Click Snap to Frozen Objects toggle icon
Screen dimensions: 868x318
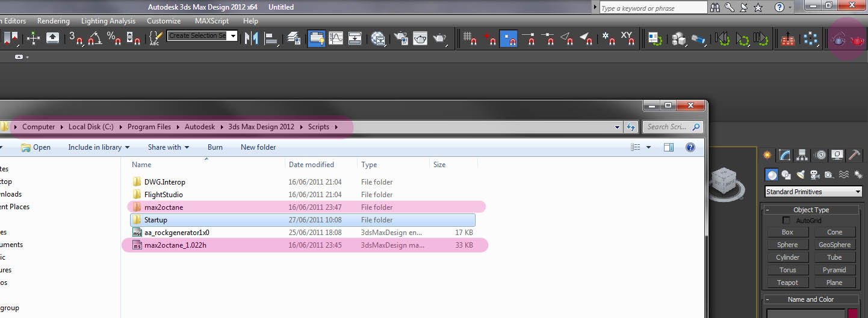[x=608, y=38]
